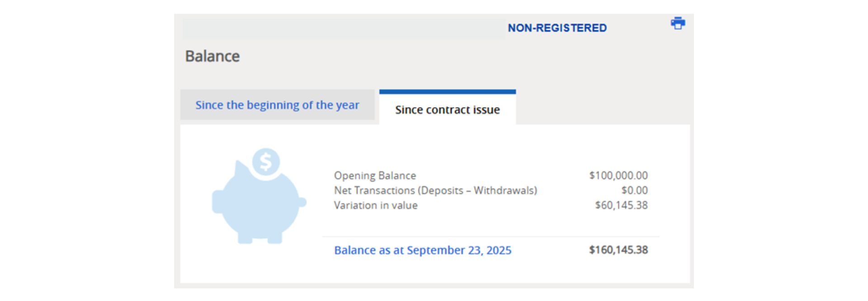This screenshot has width=868, height=301.
Task: Click the $160,145.38 total balance amount
Action: pos(618,250)
